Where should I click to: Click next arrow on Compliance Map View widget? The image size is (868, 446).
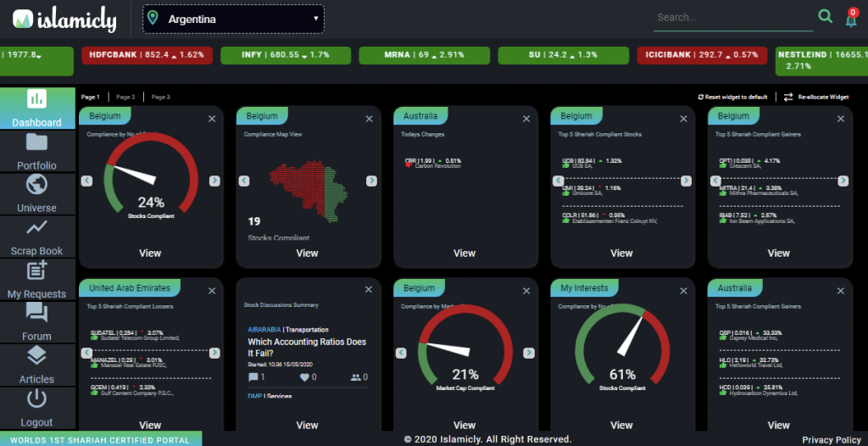click(371, 181)
